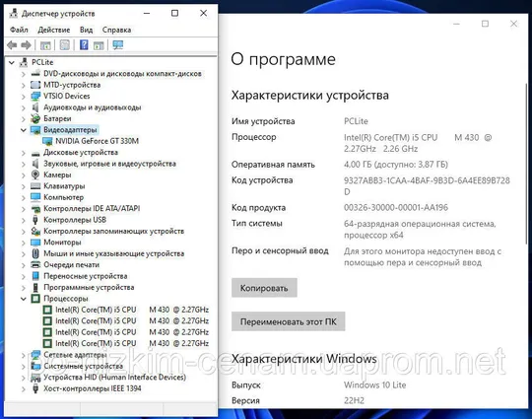Click the Системные устройства icon
Screen dimensions: 532x419
point(35,366)
